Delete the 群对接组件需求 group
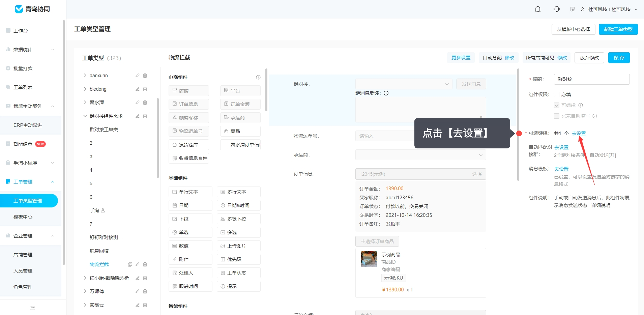Image resolution: width=644 pixels, height=315 pixels. (x=145, y=116)
